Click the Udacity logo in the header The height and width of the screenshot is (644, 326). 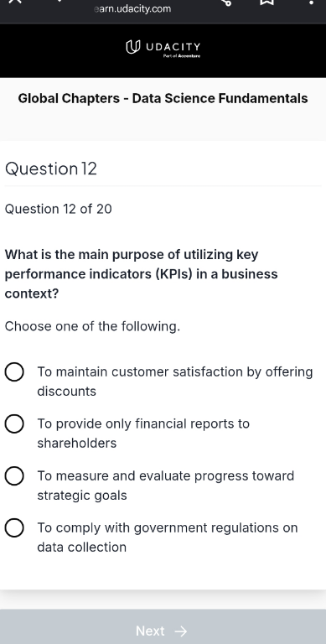pos(163,47)
